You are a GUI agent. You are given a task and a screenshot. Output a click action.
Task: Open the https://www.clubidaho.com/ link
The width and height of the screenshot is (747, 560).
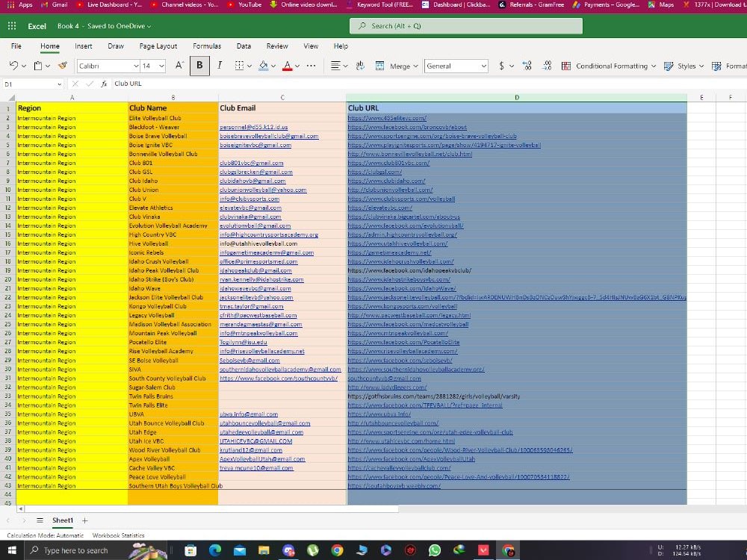[x=386, y=181]
